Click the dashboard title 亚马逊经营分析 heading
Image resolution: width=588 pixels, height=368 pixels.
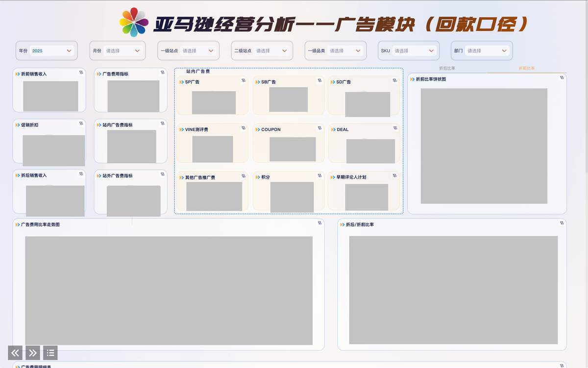(341, 24)
